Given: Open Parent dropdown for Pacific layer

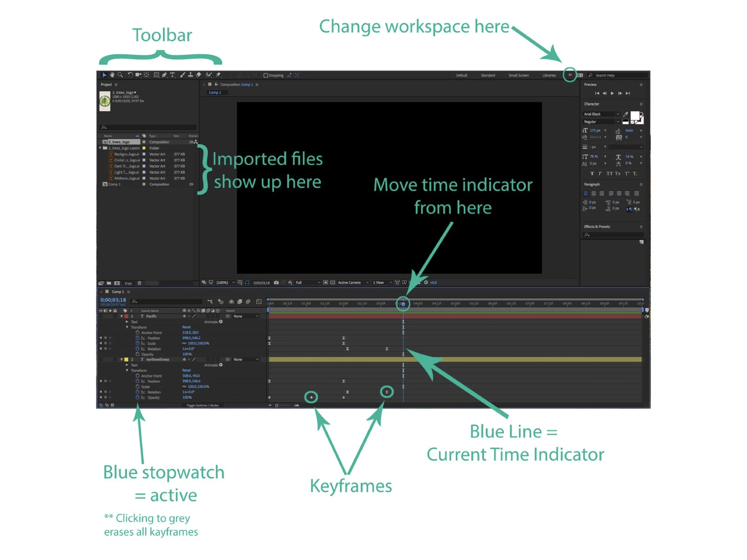Looking at the screenshot, I should 246,316.
